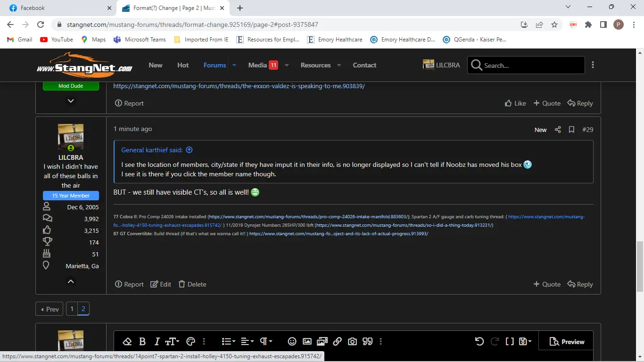Open more options after quote icon
Image resolution: width=644 pixels, height=362 pixels.
pyautogui.click(x=381, y=342)
